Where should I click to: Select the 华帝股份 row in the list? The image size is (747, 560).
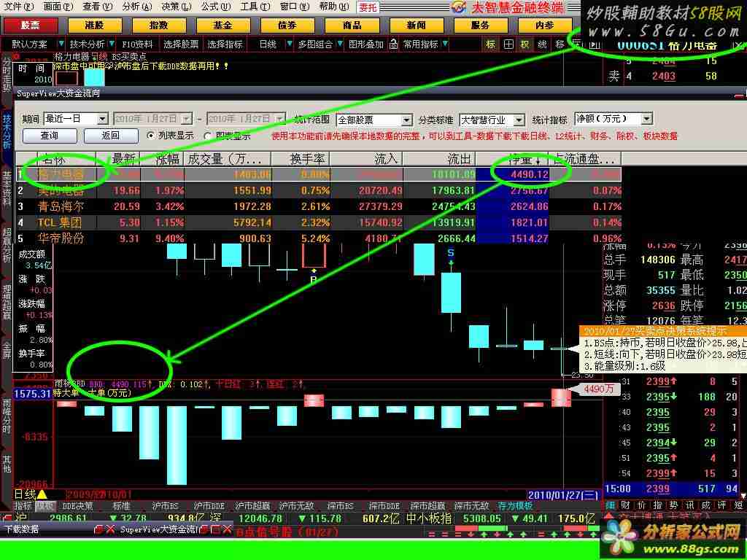[319, 238]
